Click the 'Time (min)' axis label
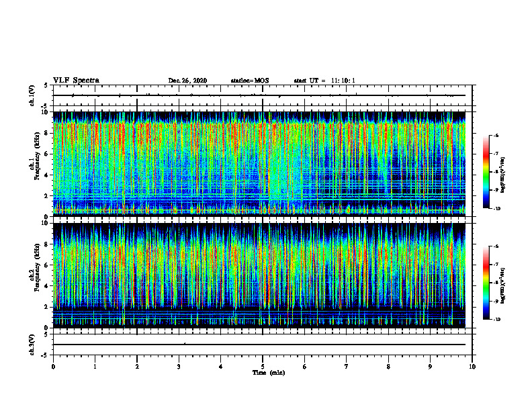The width and height of the screenshot is (532, 411). tap(269, 373)
